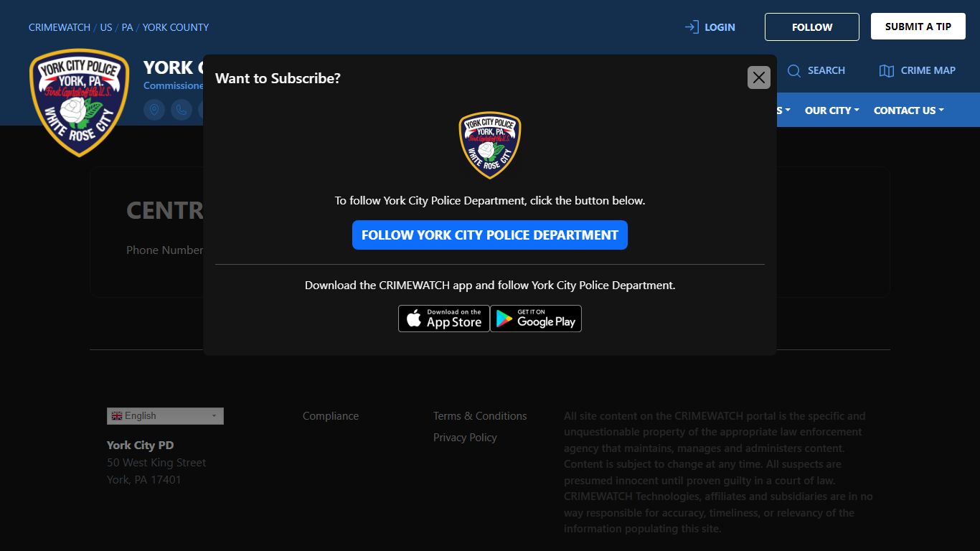Open the App Store download badge

444,319
